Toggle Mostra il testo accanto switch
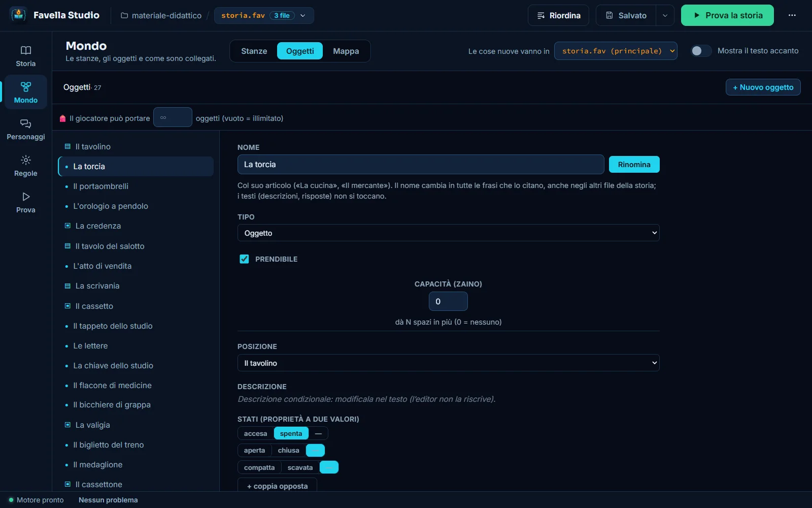The width and height of the screenshot is (812, 508). [701, 51]
